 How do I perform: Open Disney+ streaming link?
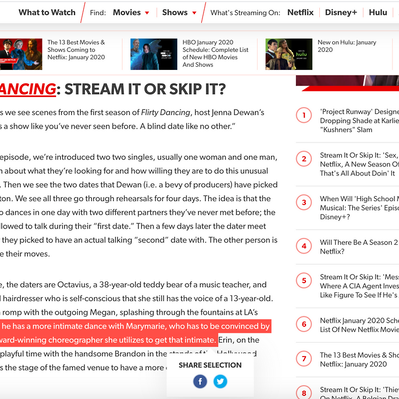point(341,12)
